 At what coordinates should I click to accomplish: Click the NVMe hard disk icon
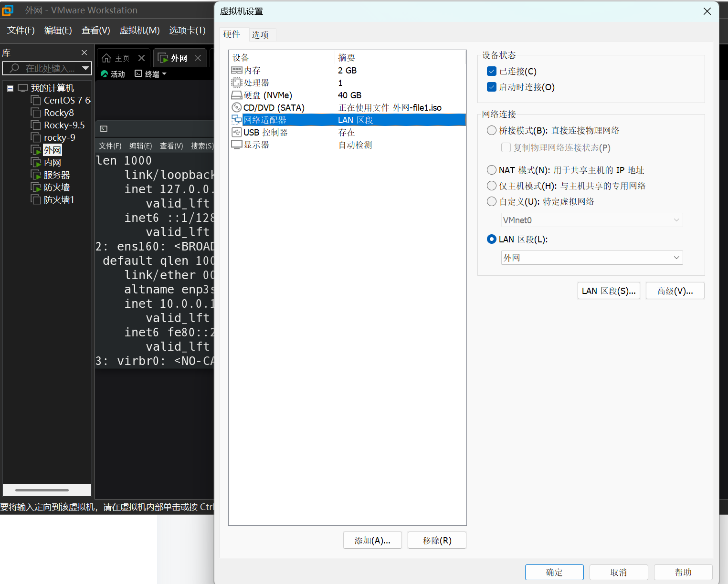[x=237, y=95]
